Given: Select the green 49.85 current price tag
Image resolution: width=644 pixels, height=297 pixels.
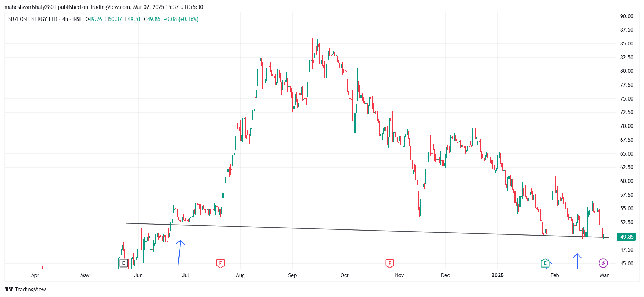Looking at the screenshot, I should (x=627, y=237).
